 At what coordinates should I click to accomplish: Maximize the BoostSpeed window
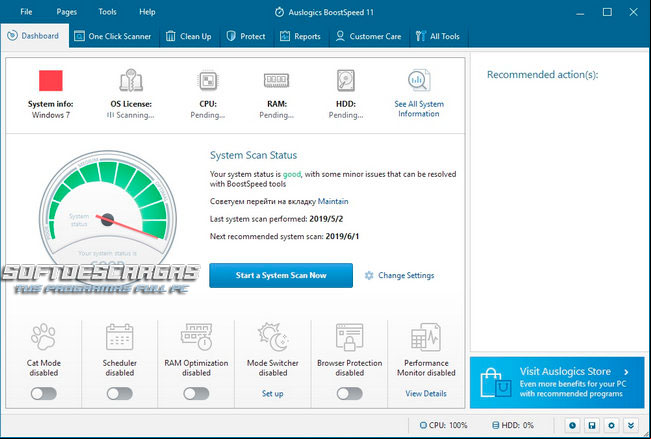tap(607, 12)
